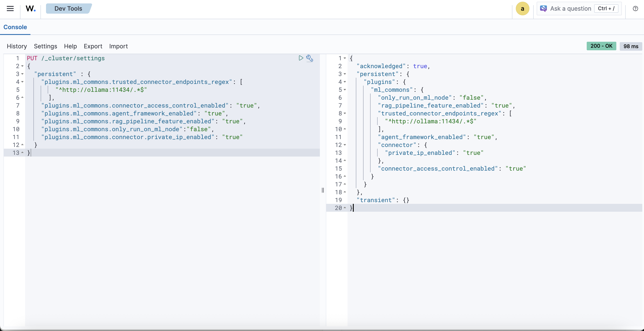Collapse the "plugins" object in response output
Viewport: 644px width, 331px height.
(x=345, y=82)
